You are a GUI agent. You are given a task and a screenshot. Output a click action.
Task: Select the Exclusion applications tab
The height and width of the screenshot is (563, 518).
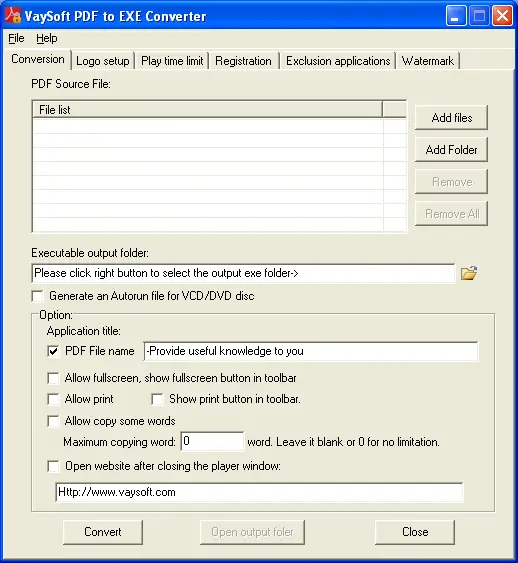(338, 61)
